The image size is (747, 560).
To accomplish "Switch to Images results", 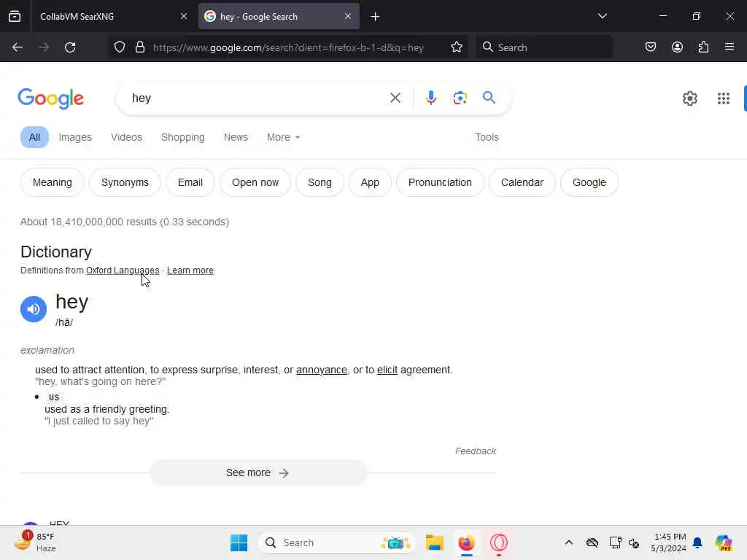I will 75,137.
